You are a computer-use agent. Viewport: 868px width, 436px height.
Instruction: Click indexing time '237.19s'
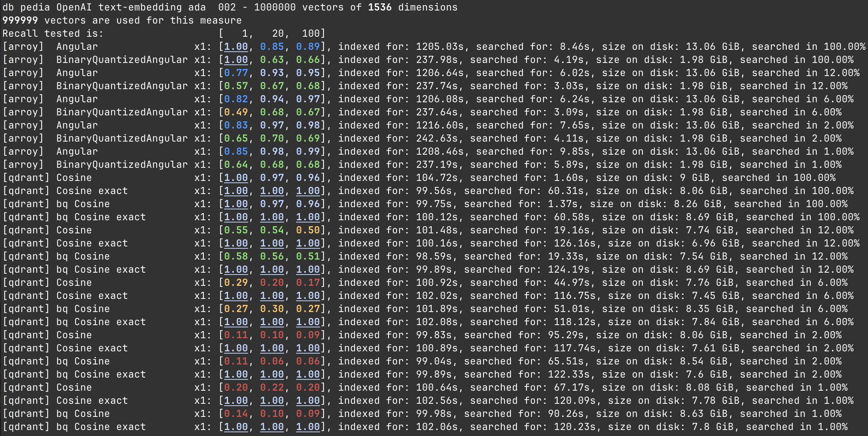[437, 164]
